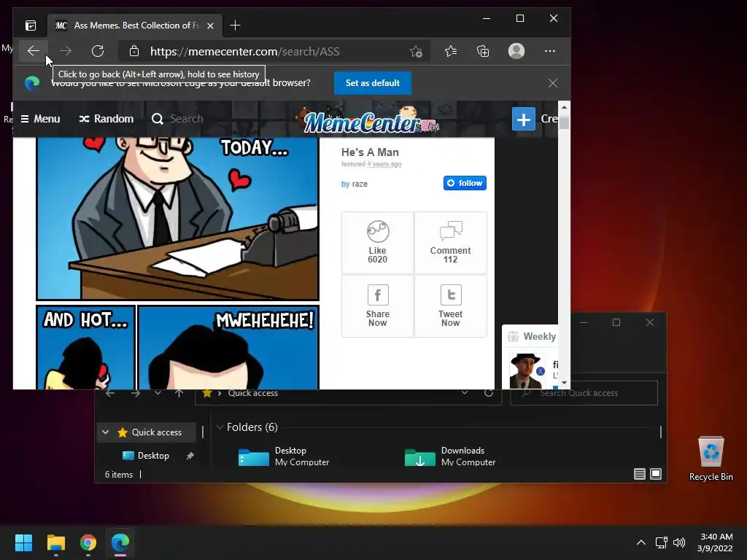
Task: Like the He's A Man meme
Action: [x=377, y=243]
